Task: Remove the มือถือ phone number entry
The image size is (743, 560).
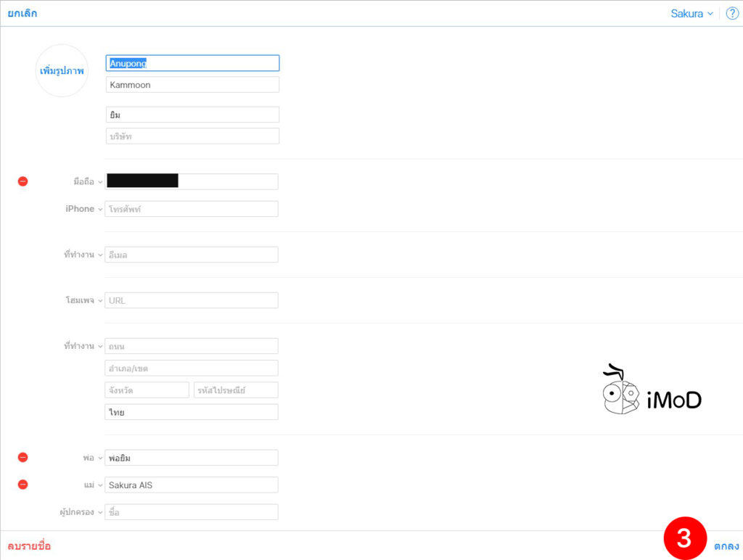Action: 22,181
